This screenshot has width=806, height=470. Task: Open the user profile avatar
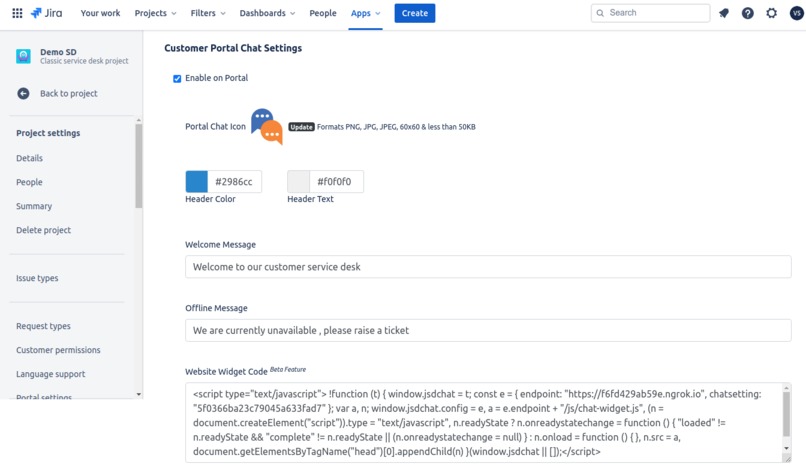point(796,13)
